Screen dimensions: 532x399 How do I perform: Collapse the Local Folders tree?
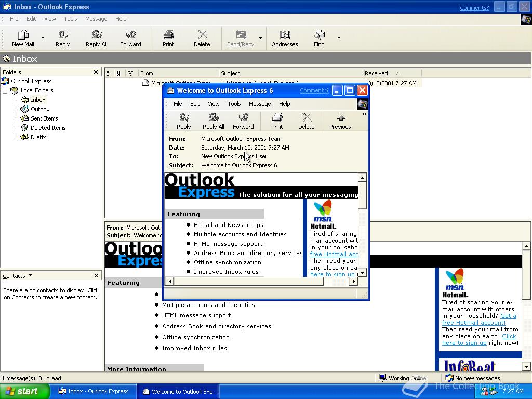pos(4,90)
